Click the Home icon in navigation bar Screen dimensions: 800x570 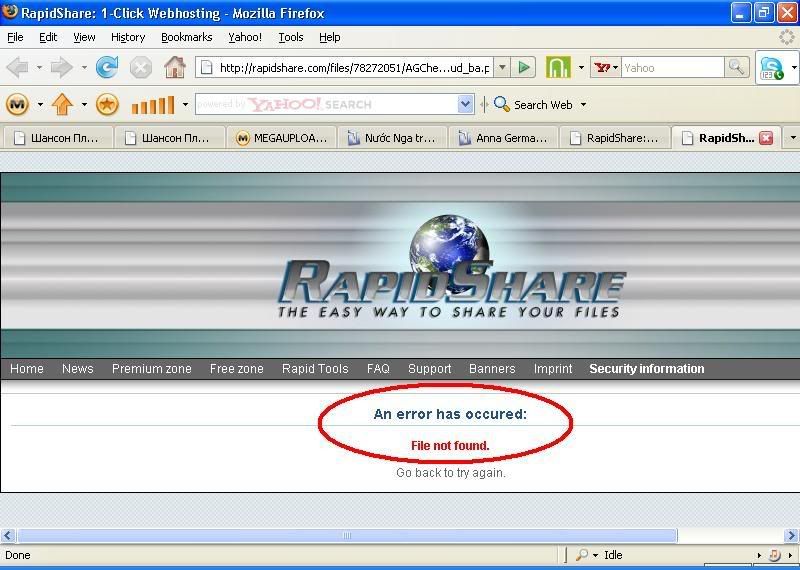(175, 68)
